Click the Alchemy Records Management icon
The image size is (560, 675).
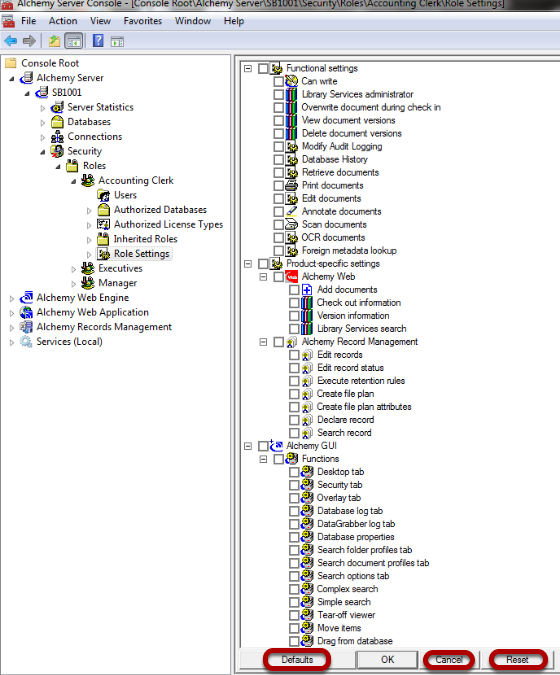coord(26,327)
